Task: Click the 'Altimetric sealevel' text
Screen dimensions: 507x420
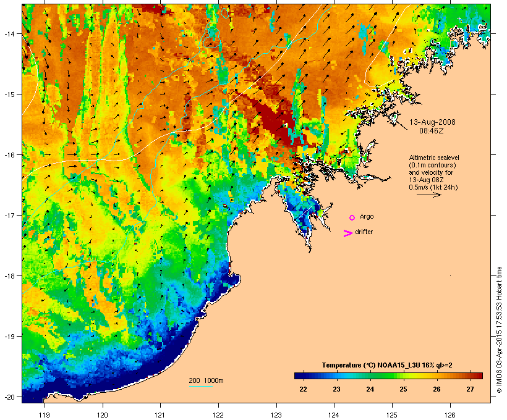Action: coord(434,157)
